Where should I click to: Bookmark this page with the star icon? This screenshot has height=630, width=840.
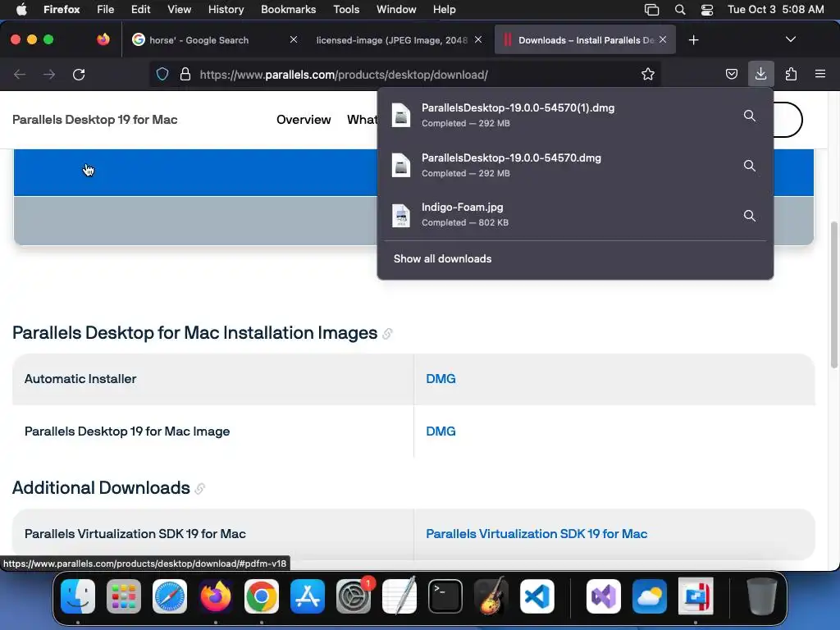point(648,75)
